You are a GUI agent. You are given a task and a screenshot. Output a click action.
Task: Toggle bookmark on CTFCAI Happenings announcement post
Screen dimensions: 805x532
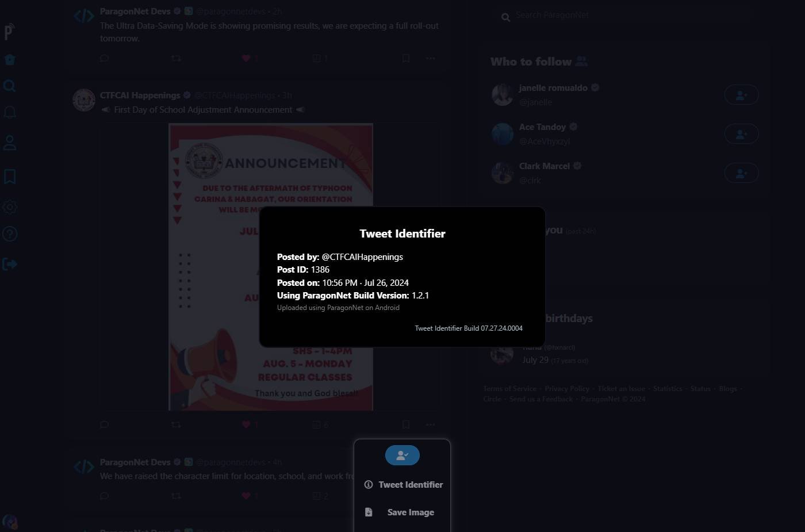point(406,424)
